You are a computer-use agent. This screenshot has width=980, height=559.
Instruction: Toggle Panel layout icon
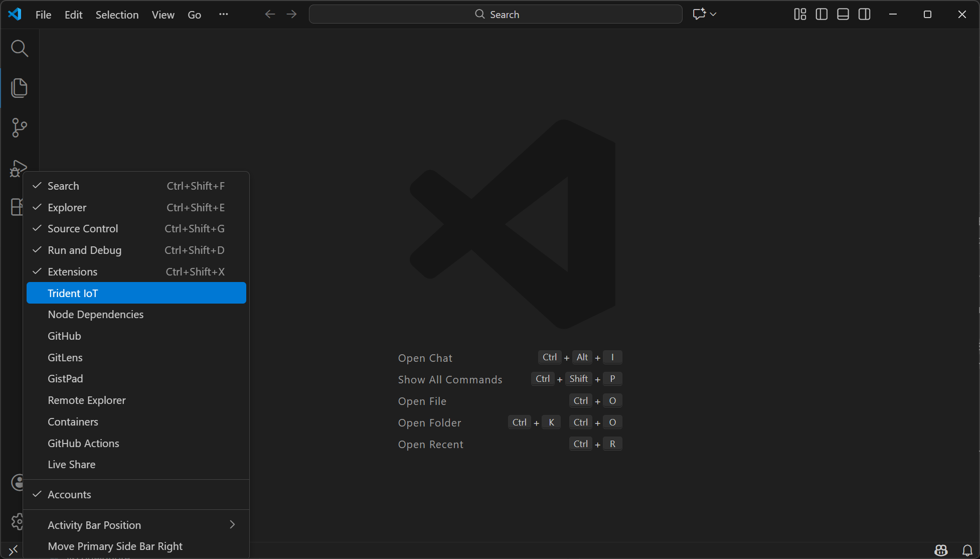pyautogui.click(x=843, y=14)
